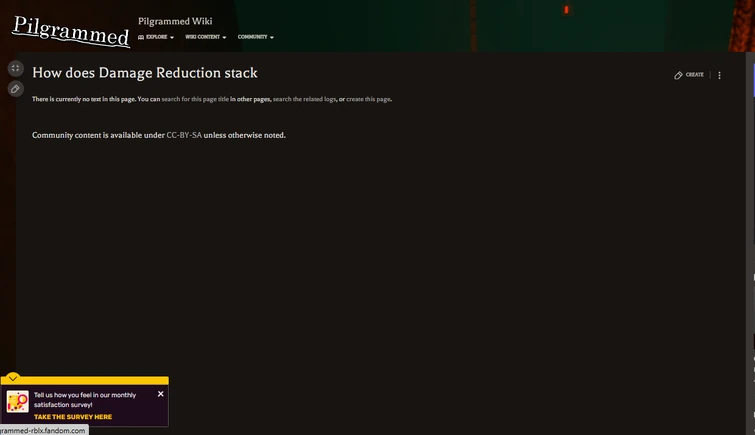Expand the Community menu

click(256, 37)
